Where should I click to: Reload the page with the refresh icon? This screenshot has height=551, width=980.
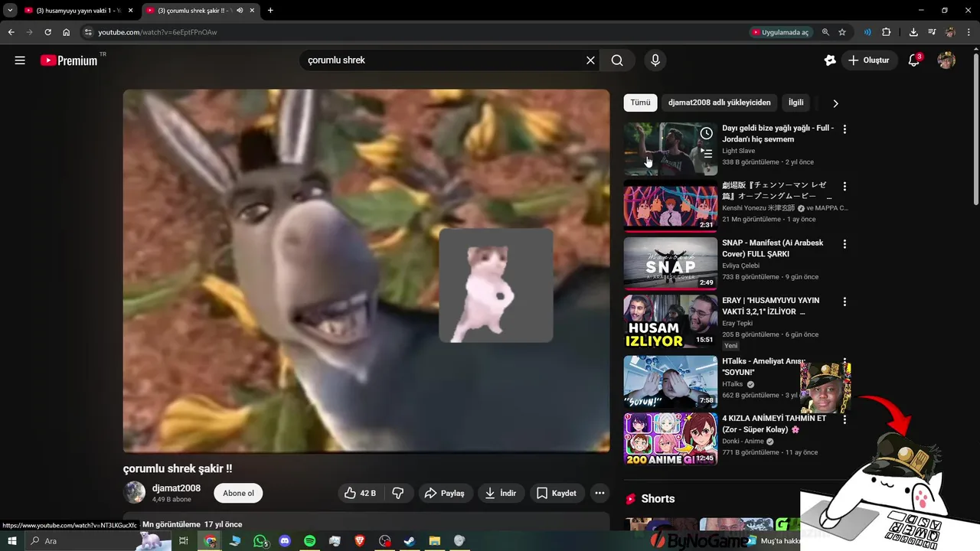coord(47,32)
